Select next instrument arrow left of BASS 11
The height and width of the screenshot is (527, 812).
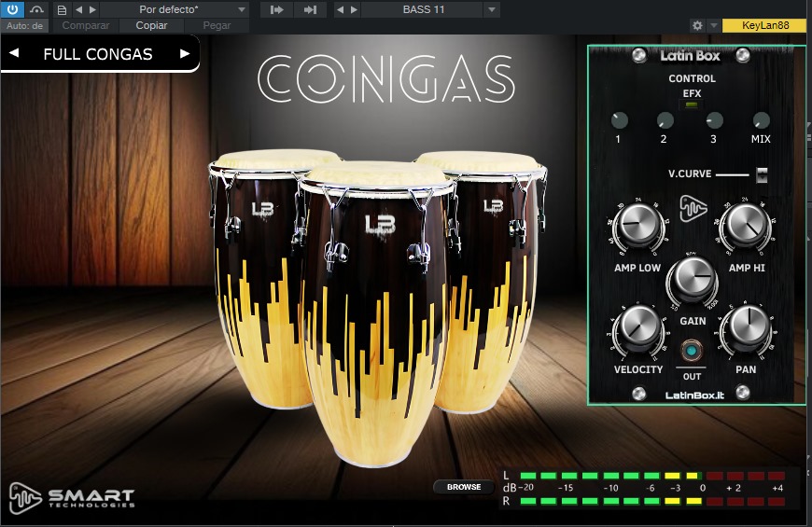pyautogui.click(x=355, y=9)
